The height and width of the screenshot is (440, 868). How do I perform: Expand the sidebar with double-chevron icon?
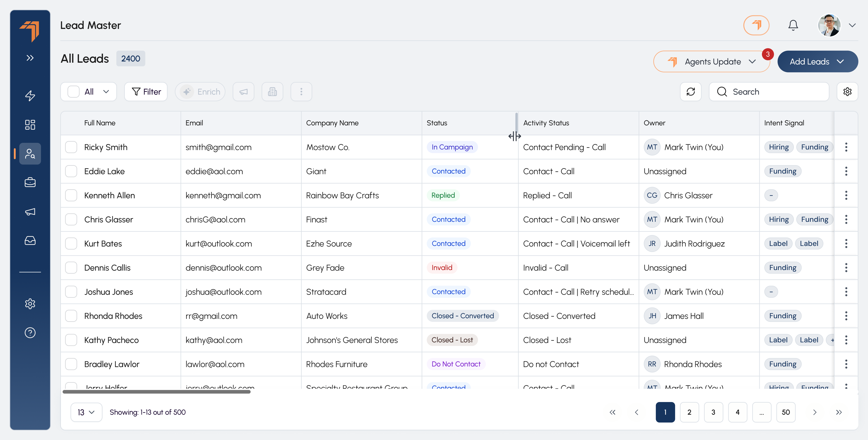[30, 58]
